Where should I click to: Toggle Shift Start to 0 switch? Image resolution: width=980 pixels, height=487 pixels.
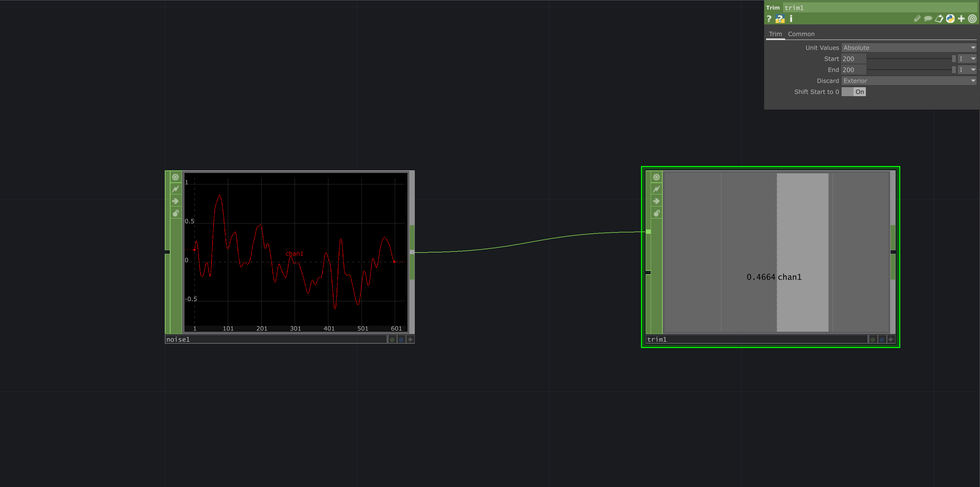(853, 92)
